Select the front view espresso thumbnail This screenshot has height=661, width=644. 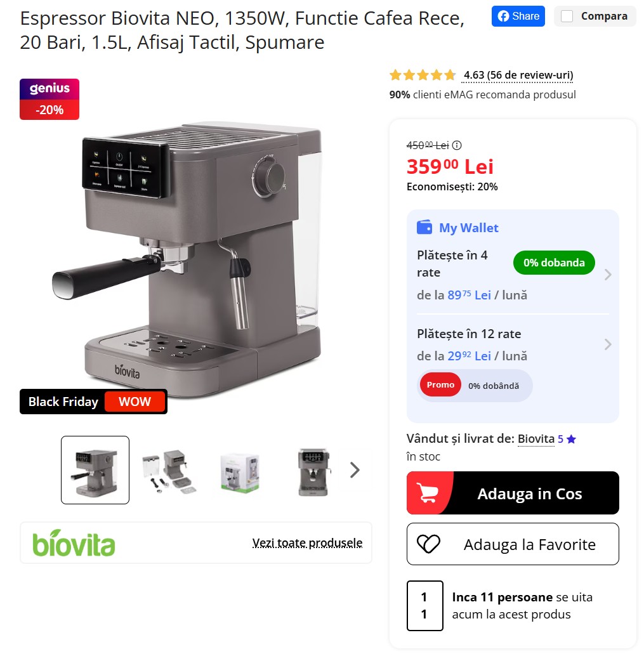[x=313, y=472]
